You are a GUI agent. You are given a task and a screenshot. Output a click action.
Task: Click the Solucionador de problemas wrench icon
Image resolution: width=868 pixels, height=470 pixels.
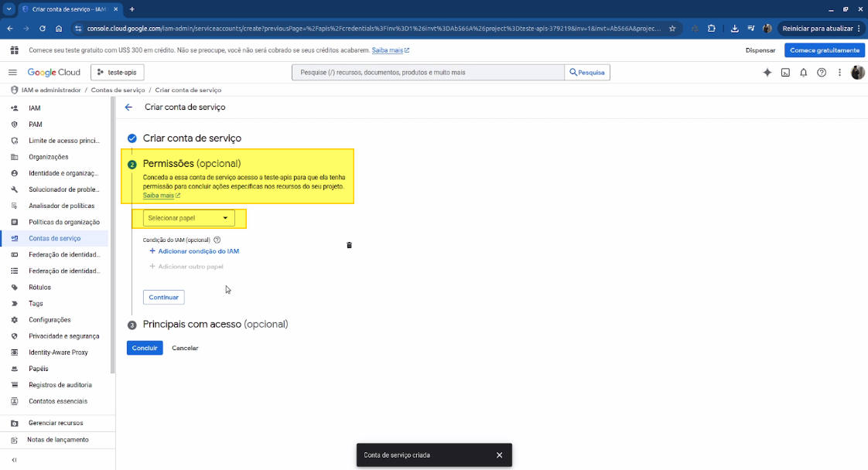point(15,189)
